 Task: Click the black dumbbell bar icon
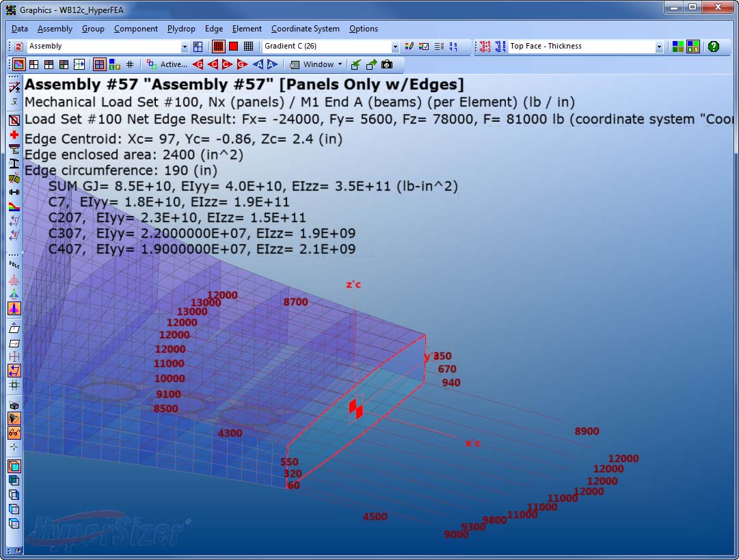[14, 192]
